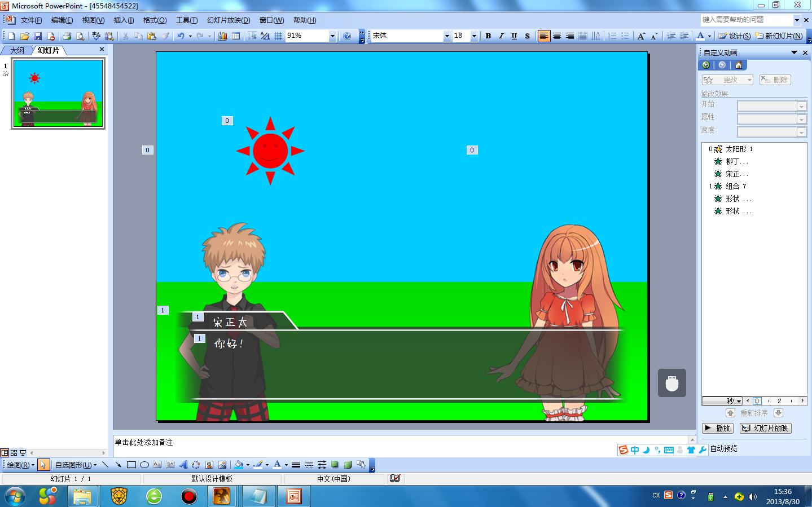The image size is (812, 507).
Task: Undo the last action
Action: [181, 36]
